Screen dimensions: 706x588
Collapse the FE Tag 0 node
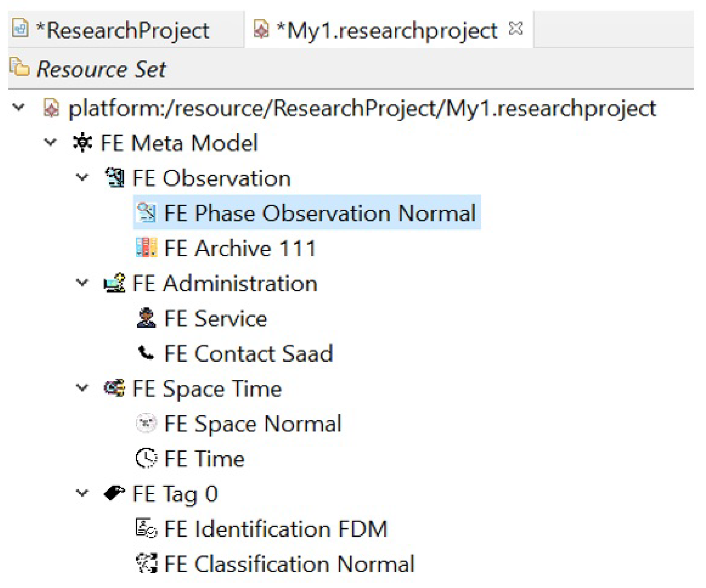click(x=82, y=493)
